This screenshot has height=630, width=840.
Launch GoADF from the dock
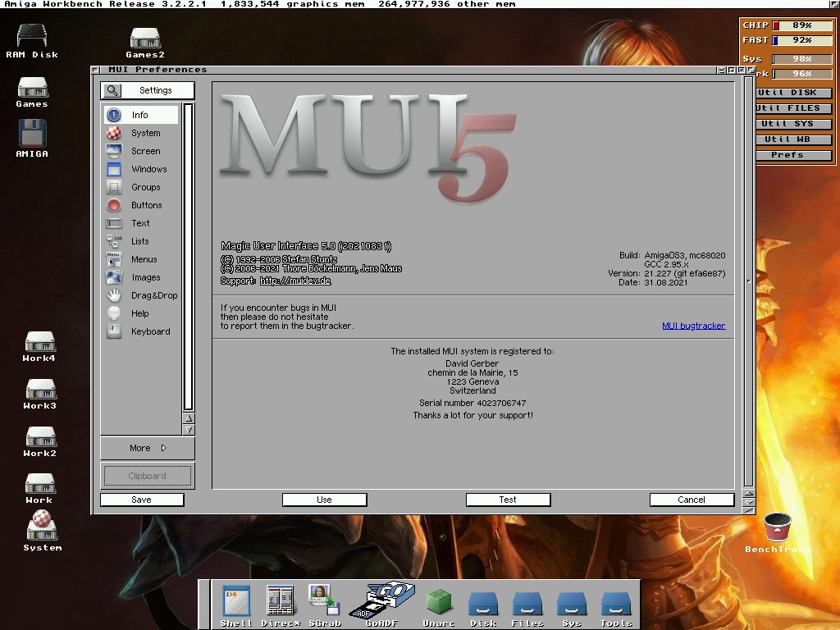pos(381,605)
